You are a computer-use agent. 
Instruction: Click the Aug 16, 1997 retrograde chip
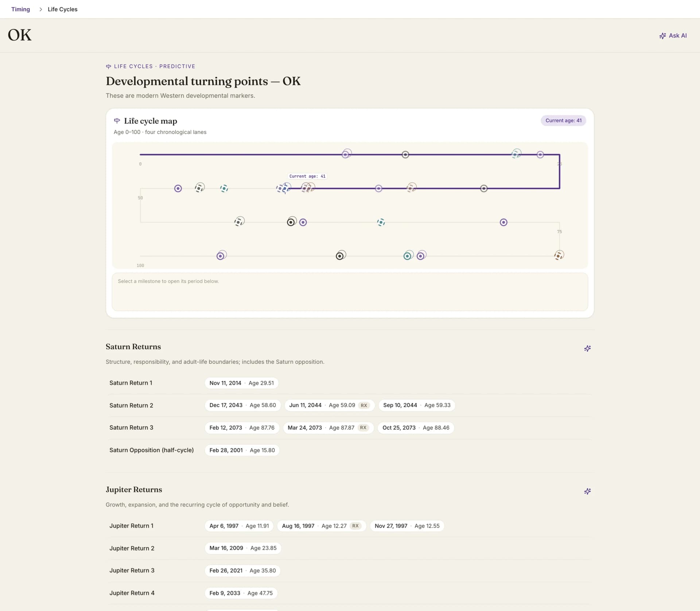tap(322, 526)
